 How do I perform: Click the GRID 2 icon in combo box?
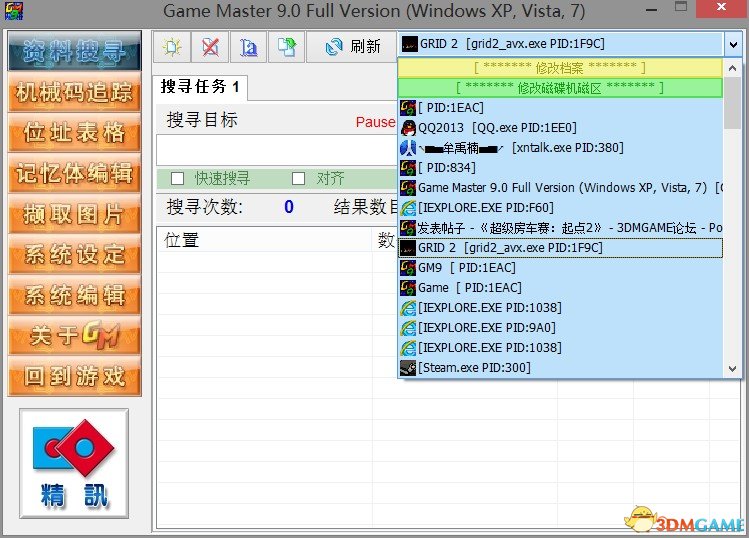point(409,44)
